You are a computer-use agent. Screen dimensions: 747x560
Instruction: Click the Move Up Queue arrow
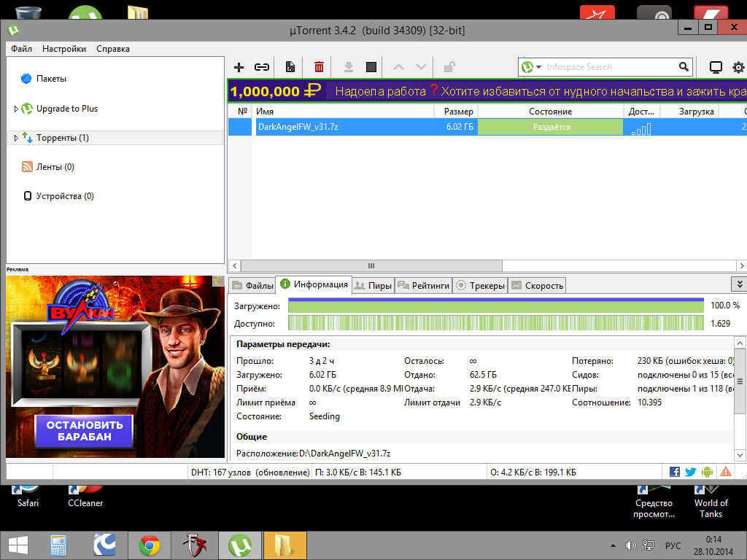pos(398,67)
